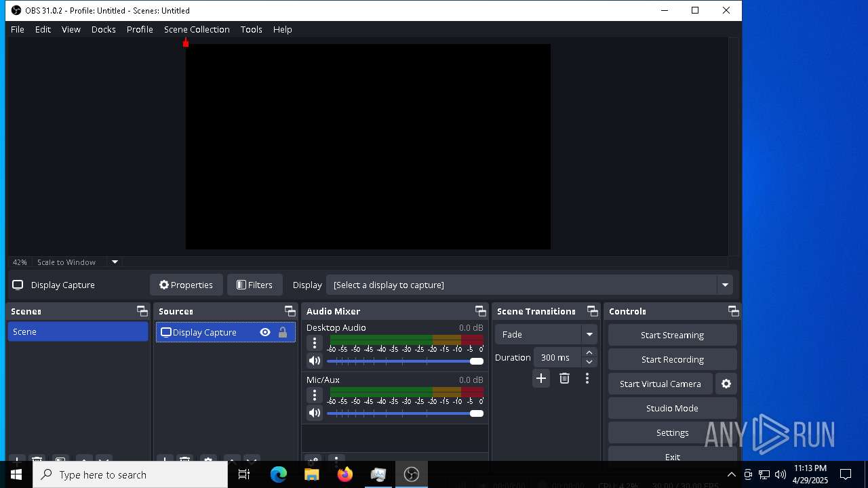Viewport: 868px width, 488px height.
Task: Expand the Fade transition dropdown
Action: click(589, 334)
